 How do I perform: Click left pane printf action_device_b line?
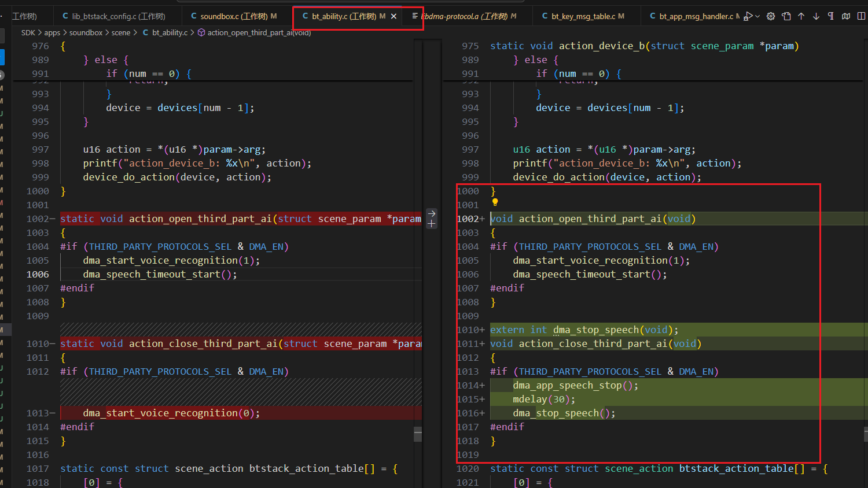click(x=197, y=163)
